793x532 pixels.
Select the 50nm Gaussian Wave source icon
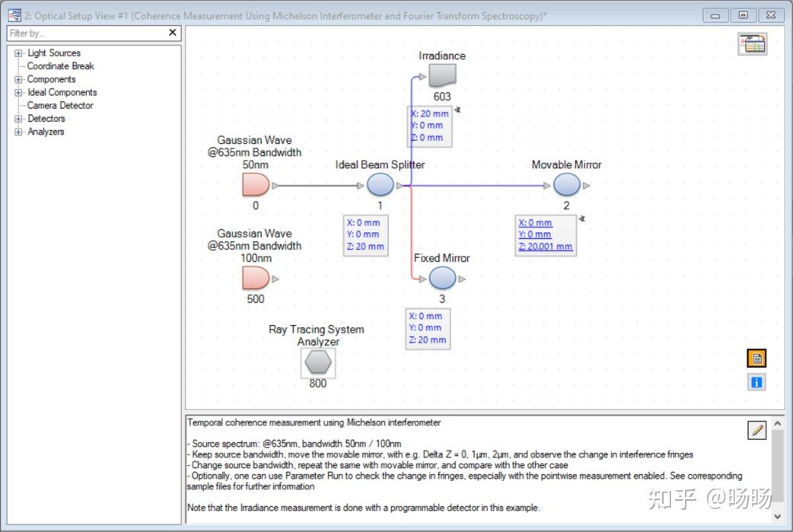[x=255, y=184]
